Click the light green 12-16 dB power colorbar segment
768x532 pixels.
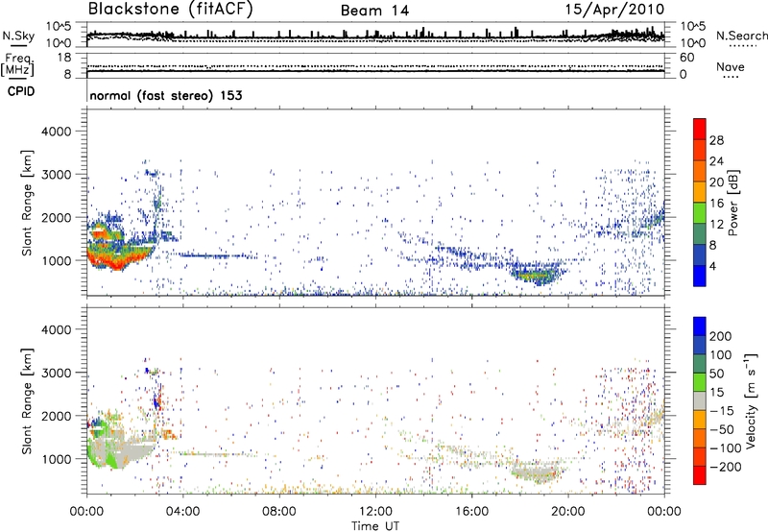[x=700, y=213]
